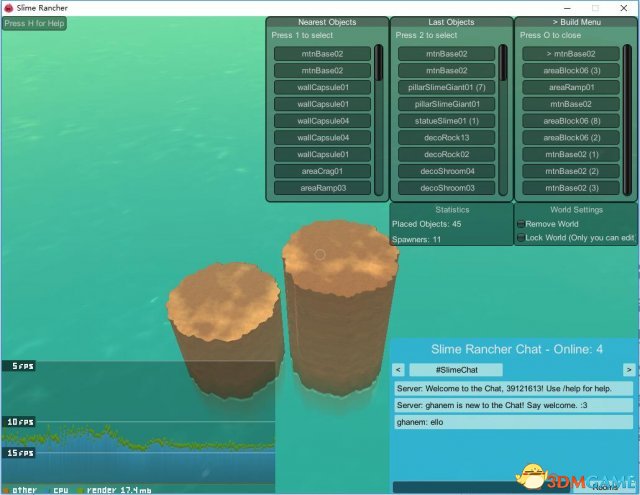Select areaCrag01 in Nearest Objects list
This screenshot has height=495, width=640.
pos(322,171)
